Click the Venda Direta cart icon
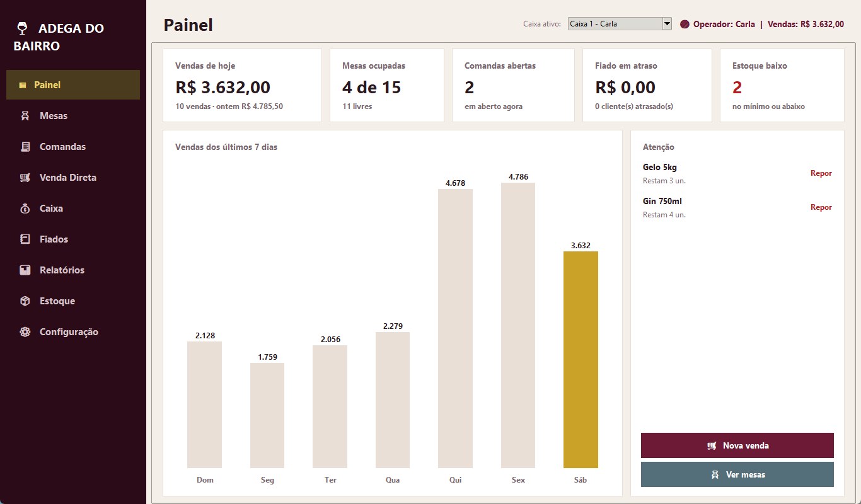The image size is (861, 504). pyautogui.click(x=25, y=178)
